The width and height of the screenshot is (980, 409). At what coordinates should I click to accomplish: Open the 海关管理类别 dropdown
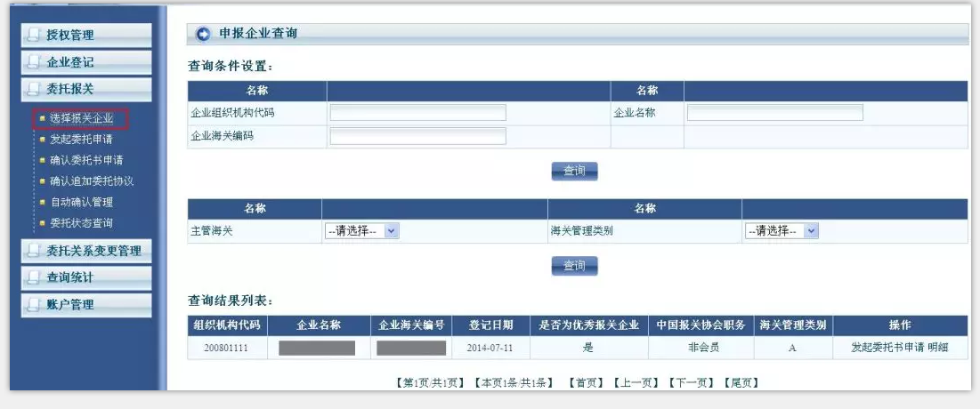click(782, 231)
